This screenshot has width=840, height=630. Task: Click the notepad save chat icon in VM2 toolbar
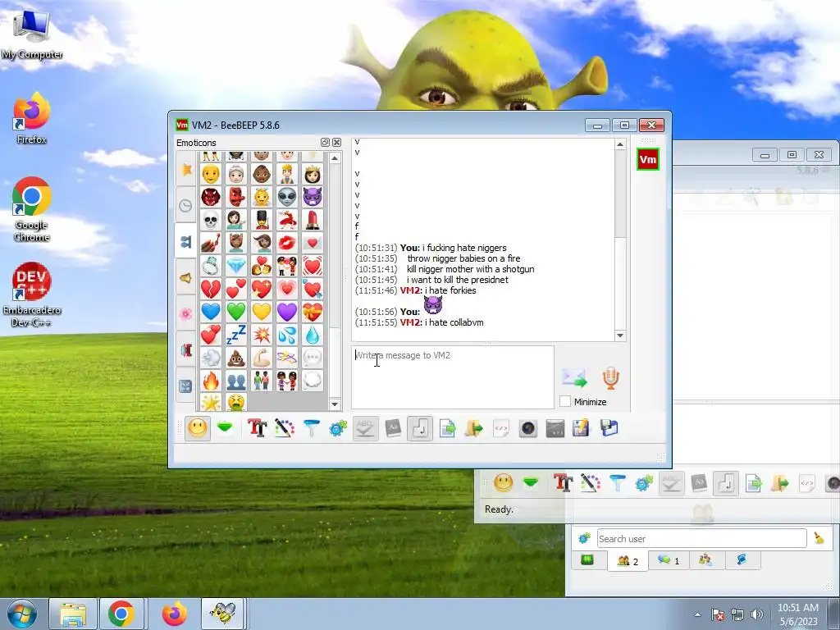click(582, 428)
